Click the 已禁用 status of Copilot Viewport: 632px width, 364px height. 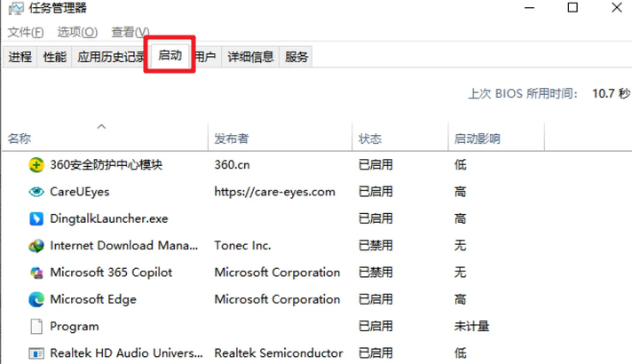pos(375,273)
